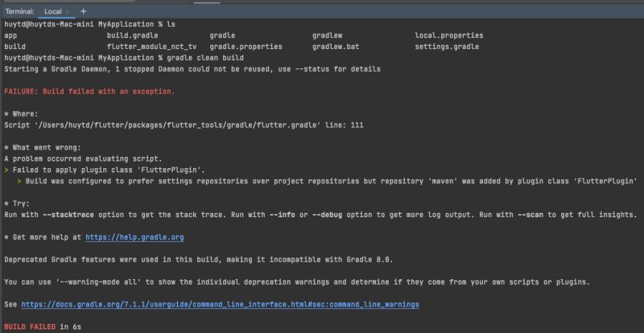Click 'gradle.properties' in the ls output

pyautogui.click(x=246, y=47)
